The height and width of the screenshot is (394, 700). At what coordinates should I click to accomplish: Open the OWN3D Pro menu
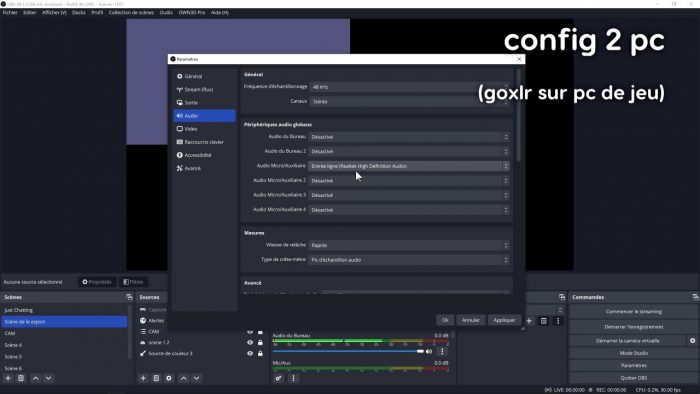[x=192, y=12]
